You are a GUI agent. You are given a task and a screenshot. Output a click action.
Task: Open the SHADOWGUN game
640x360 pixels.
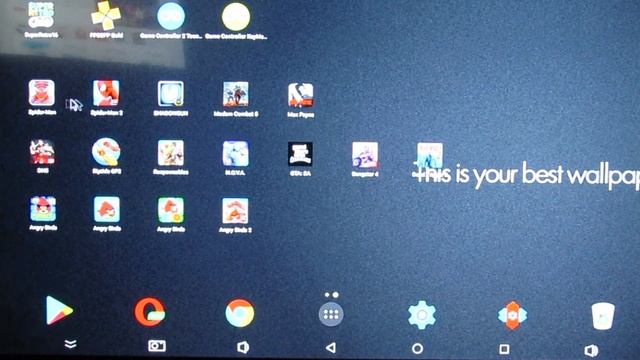[x=171, y=93]
